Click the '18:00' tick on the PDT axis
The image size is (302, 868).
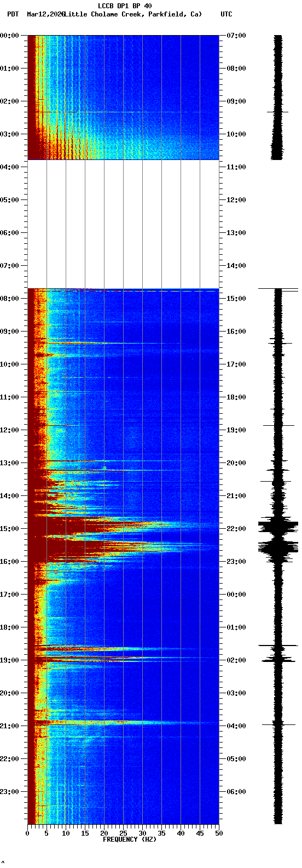[9, 627]
